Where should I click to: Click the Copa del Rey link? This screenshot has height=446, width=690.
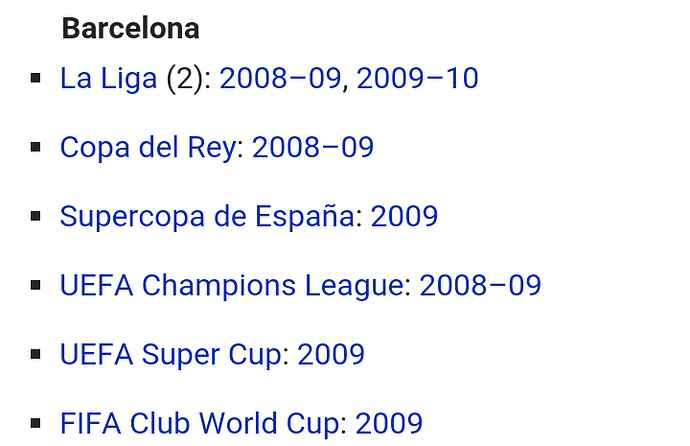coord(148,147)
